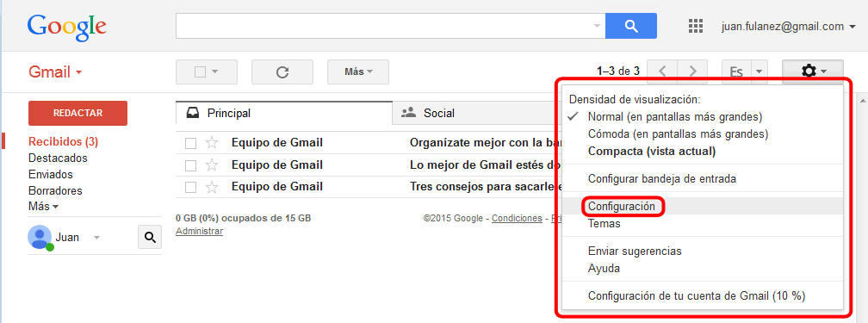868x323 pixels.
Task: Open input tools language dropdown arrow
Action: click(759, 71)
